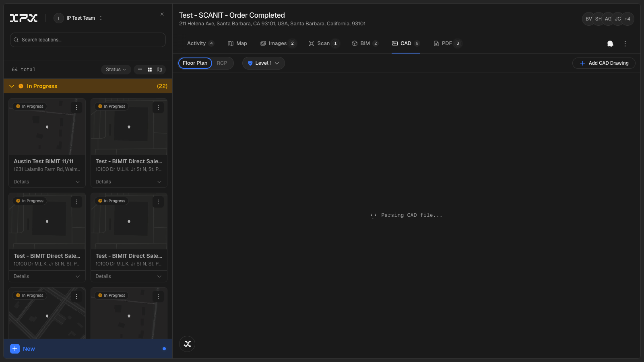Image resolution: width=644 pixels, height=362 pixels.
Task: Open the Status filter dropdown
Action: pos(116,70)
